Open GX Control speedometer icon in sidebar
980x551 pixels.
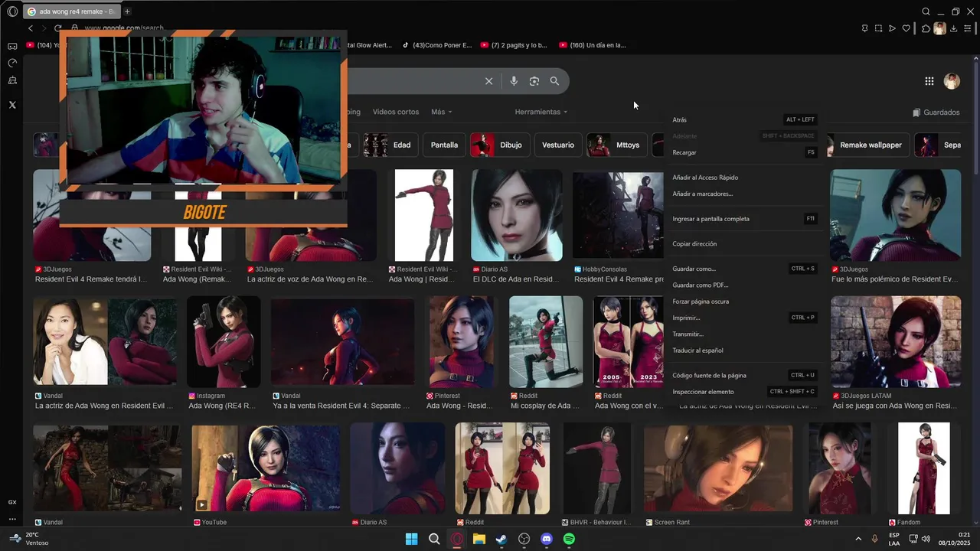(12, 63)
